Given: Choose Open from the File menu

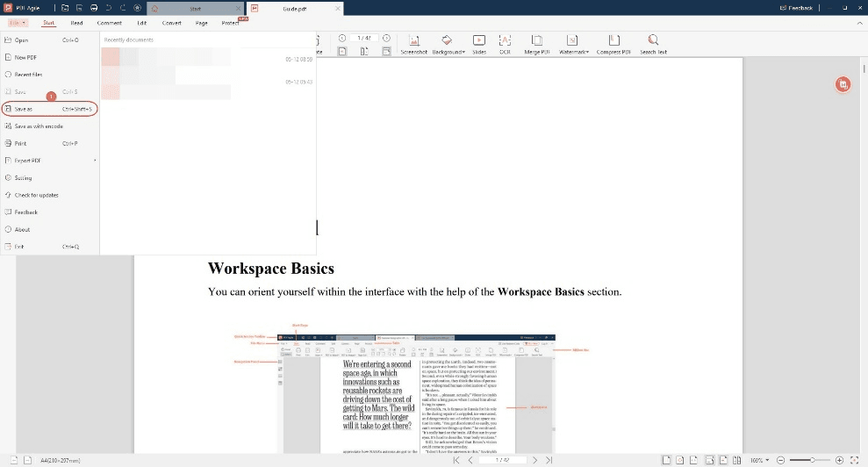Looking at the screenshot, I should [50, 40].
